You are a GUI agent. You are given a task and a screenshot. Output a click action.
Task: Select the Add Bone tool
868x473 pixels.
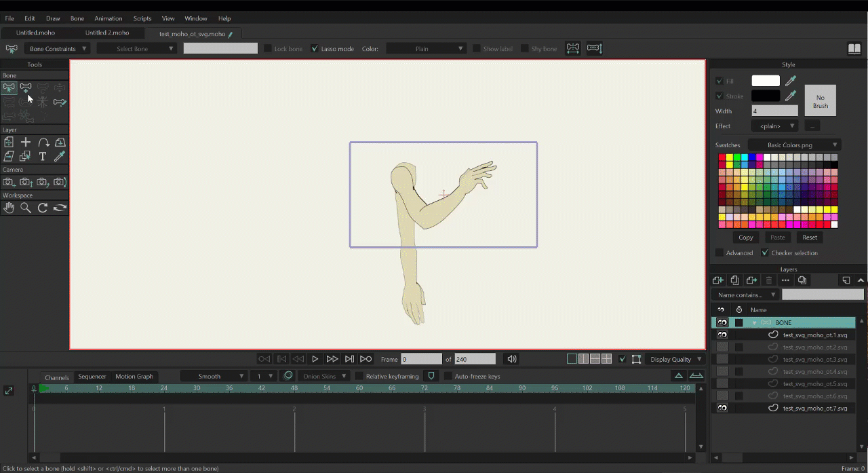[x=26, y=88]
